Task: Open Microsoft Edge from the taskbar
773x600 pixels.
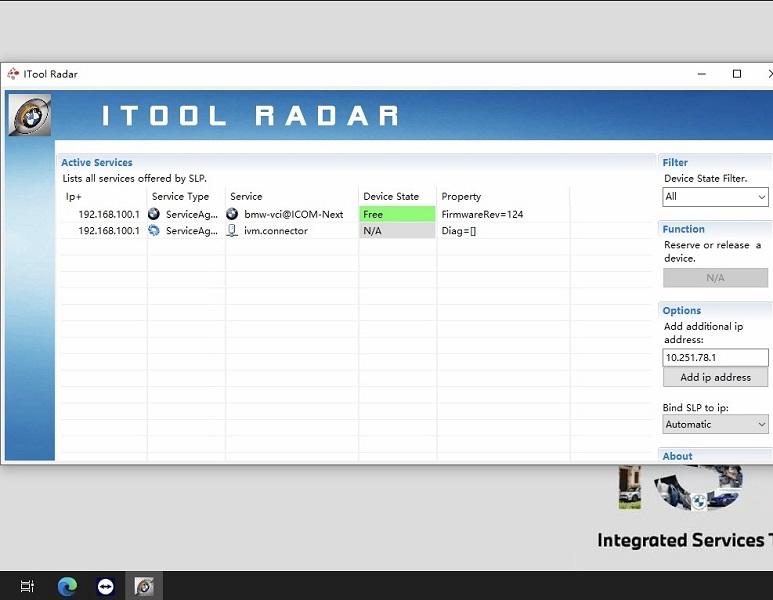Action: (67, 586)
